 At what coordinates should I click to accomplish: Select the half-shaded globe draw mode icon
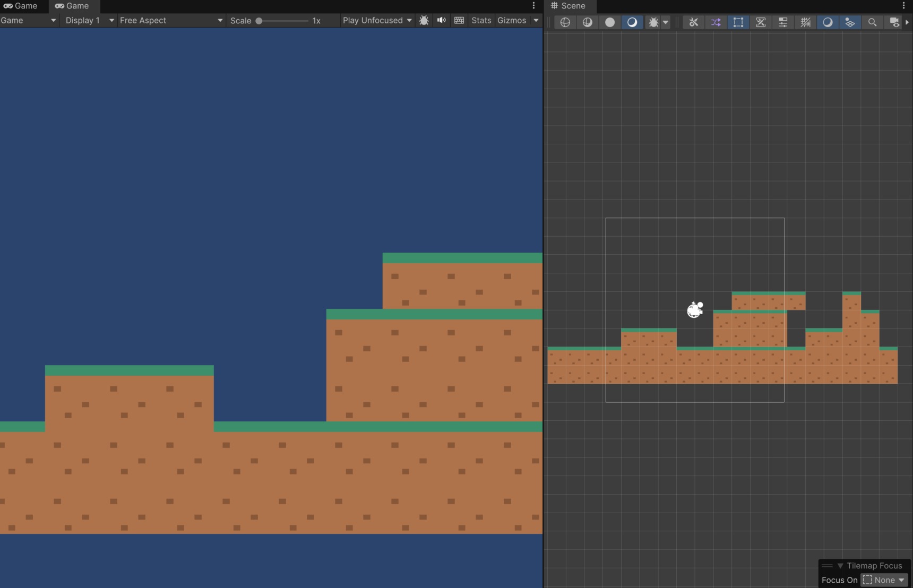tap(588, 22)
